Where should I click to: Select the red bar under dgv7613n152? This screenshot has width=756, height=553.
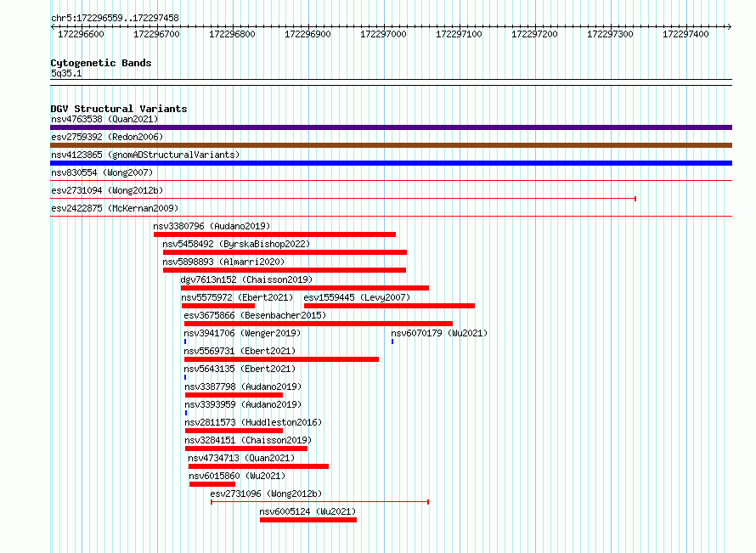click(305, 288)
